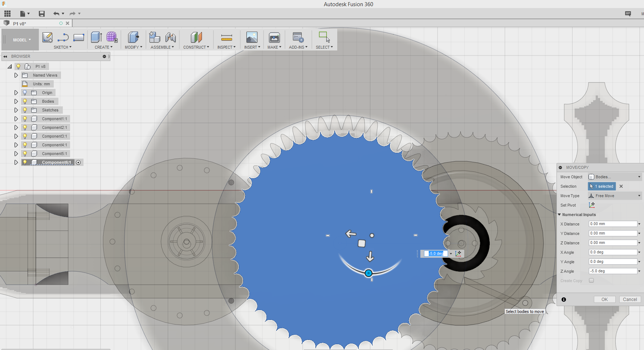Click the X Distance input field

613,224
